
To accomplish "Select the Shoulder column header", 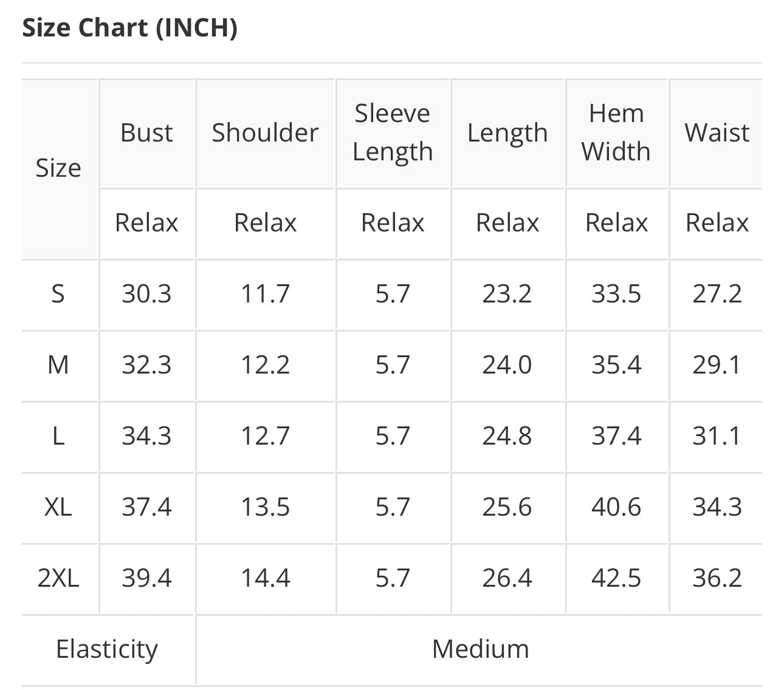I will point(265,132).
